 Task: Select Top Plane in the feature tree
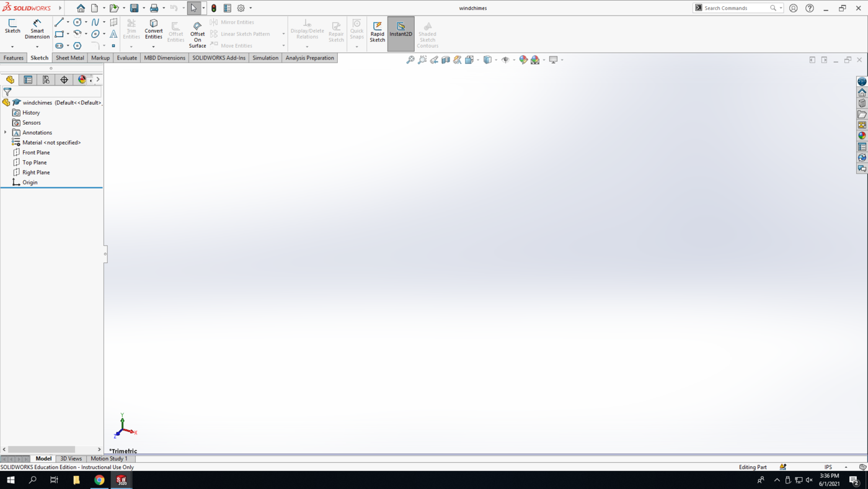[x=35, y=163]
